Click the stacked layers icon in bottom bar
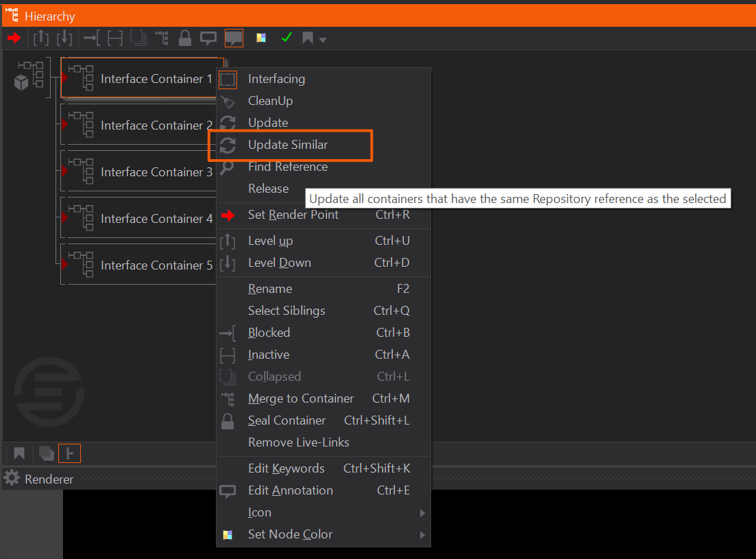Image resolution: width=756 pixels, height=559 pixels. coord(47,453)
